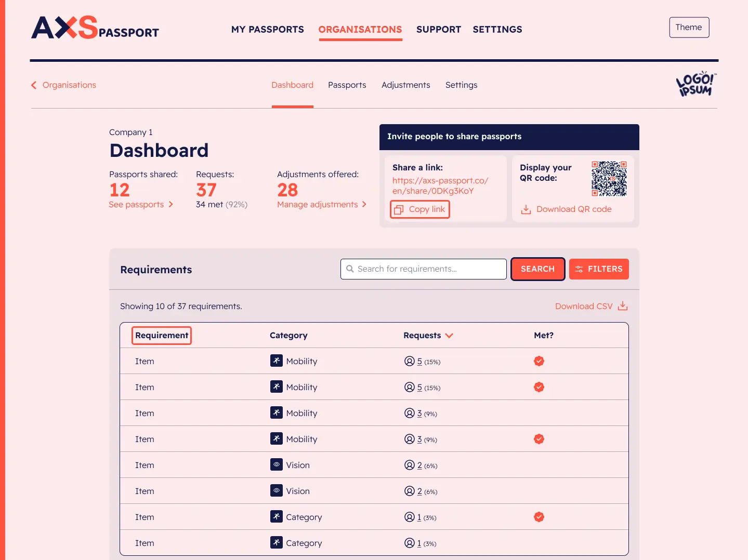Image resolution: width=748 pixels, height=560 pixels.
Task: Click the Met badge in second row
Action: [x=539, y=387]
